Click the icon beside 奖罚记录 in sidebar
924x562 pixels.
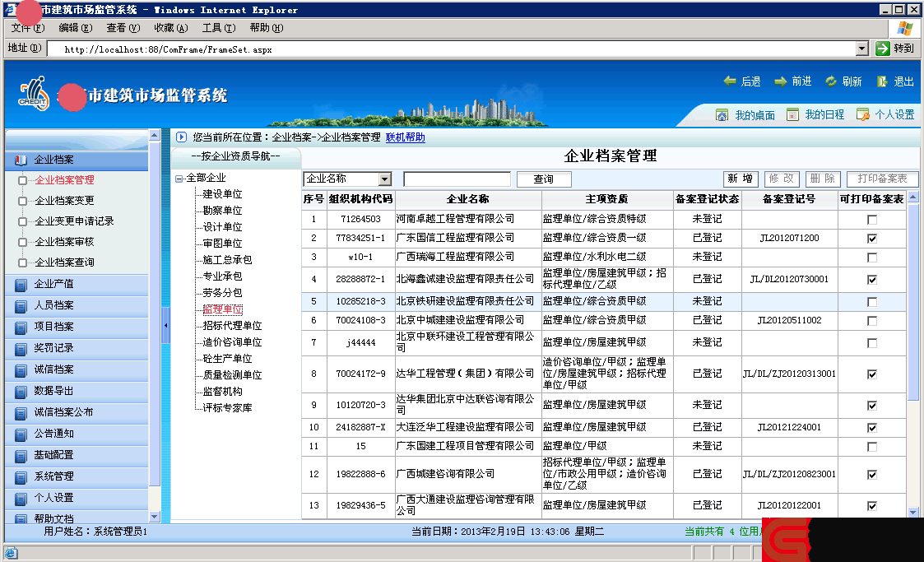(x=21, y=350)
